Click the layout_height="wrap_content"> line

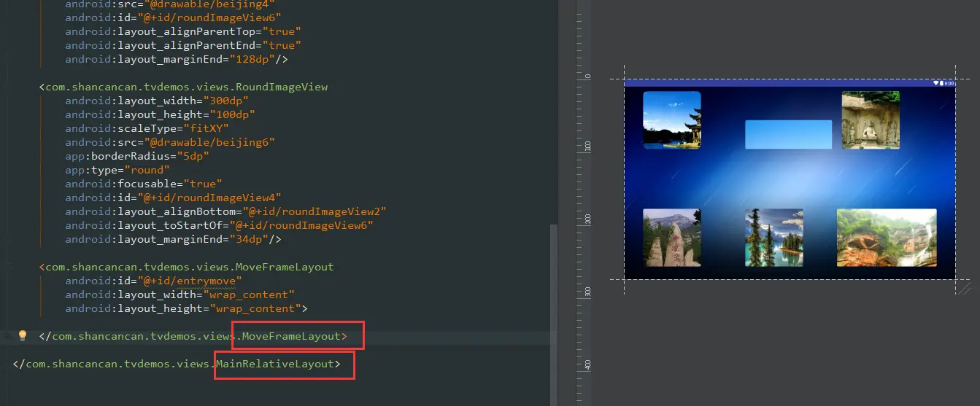point(186,308)
